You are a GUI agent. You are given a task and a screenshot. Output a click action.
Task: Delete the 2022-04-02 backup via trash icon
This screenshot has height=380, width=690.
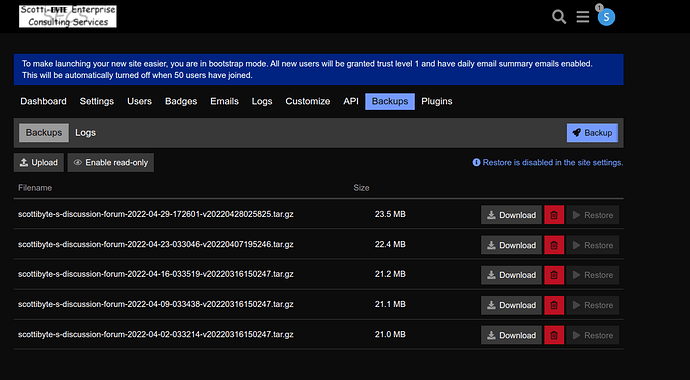554,335
